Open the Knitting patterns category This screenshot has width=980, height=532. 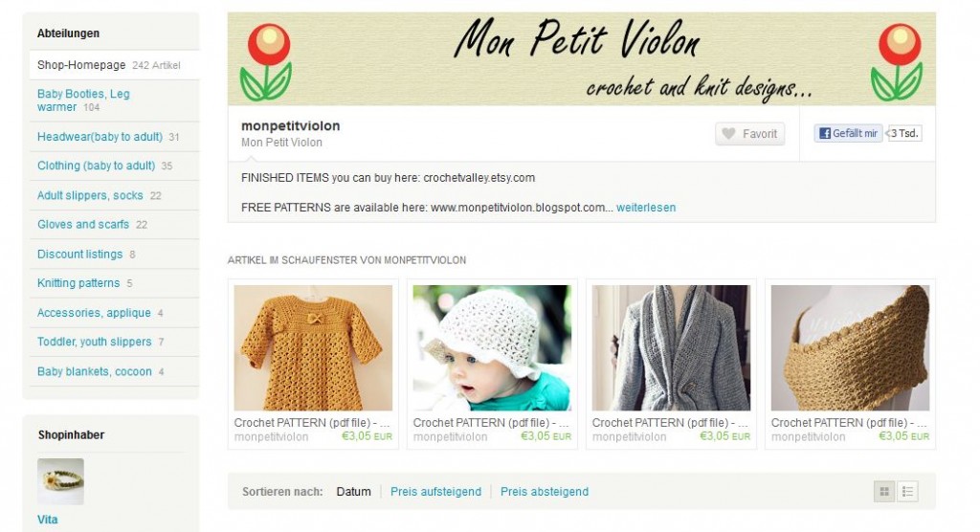78,283
